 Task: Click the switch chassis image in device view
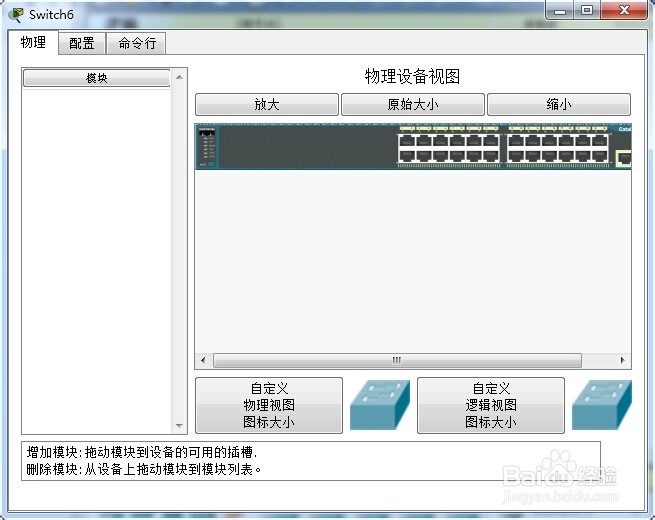413,147
